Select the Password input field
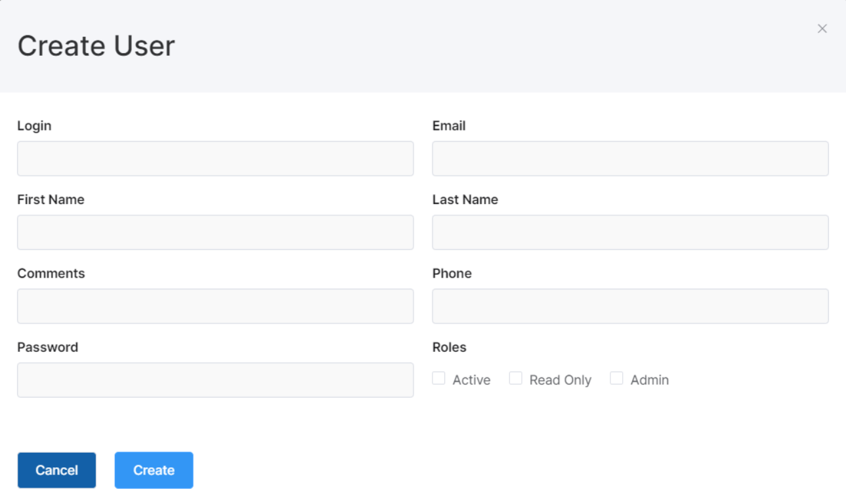 coord(215,380)
